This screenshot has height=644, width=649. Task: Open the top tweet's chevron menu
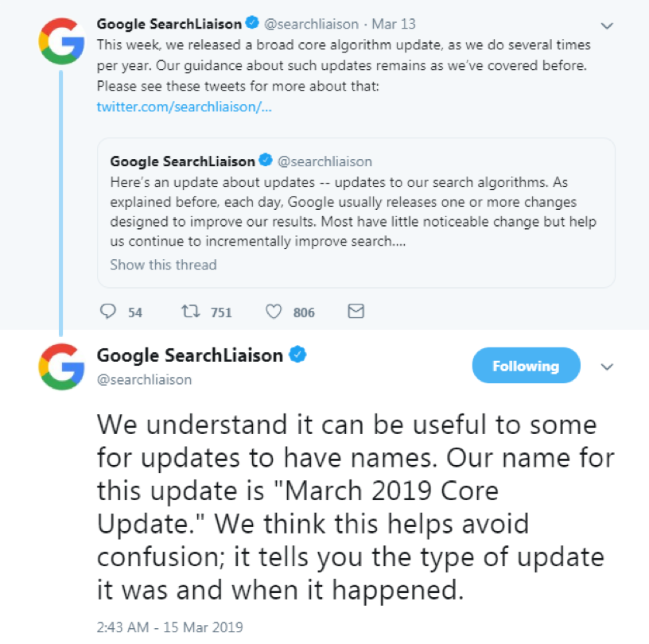[x=607, y=25]
